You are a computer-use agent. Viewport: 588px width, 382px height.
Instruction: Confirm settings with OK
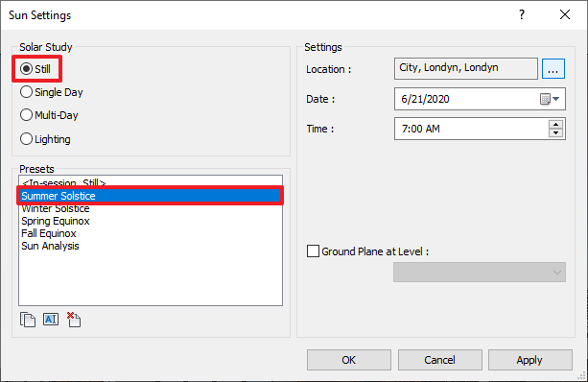point(349,360)
